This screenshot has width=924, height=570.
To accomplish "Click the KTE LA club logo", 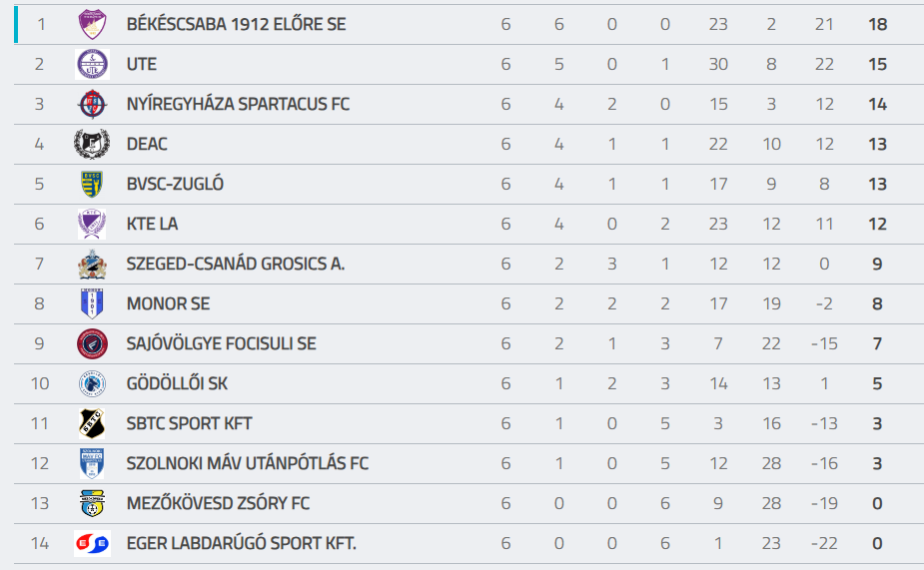I will [x=92, y=224].
